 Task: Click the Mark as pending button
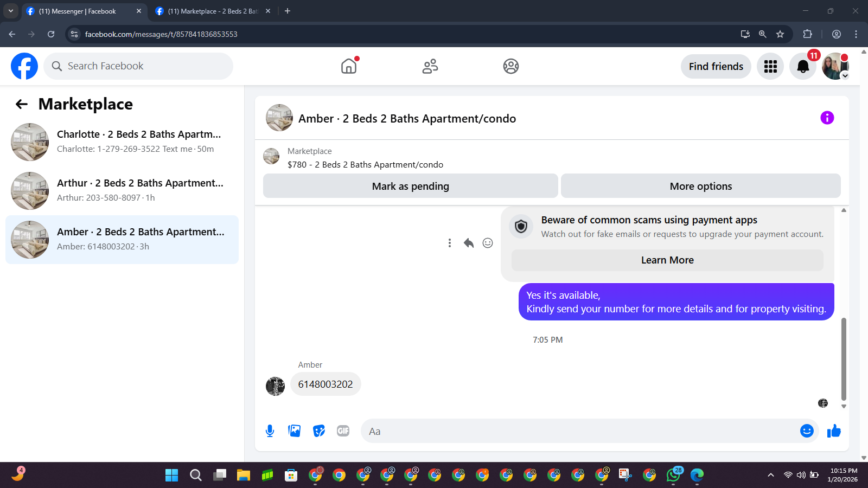coord(411,186)
